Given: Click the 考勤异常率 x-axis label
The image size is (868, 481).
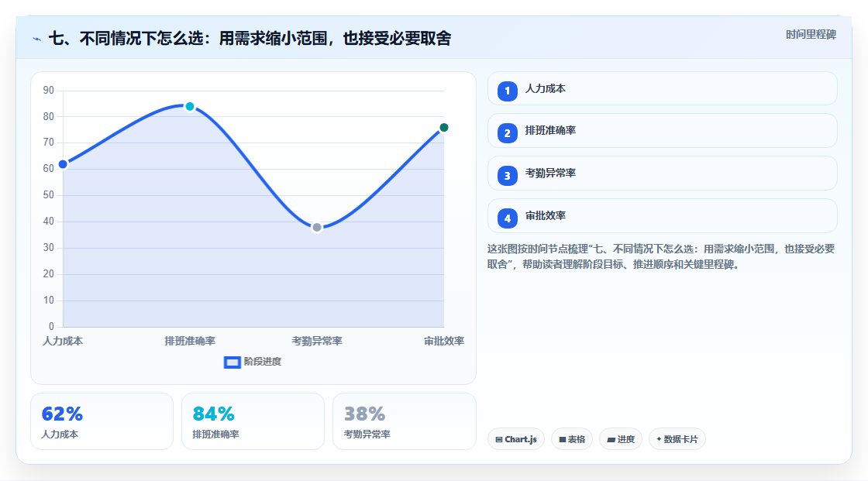Looking at the screenshot, I should (317, 342).
